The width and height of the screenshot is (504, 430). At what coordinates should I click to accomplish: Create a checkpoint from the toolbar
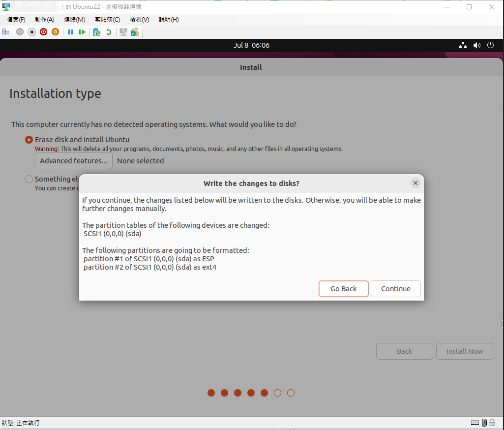pyautogui.click(x=97, y=32)
